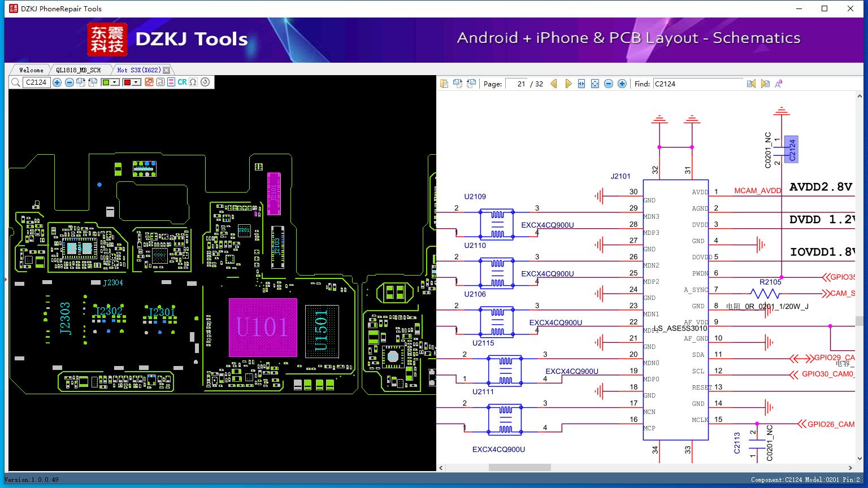Close the Hot S3X(X622) tab

(x=166, y=70)
